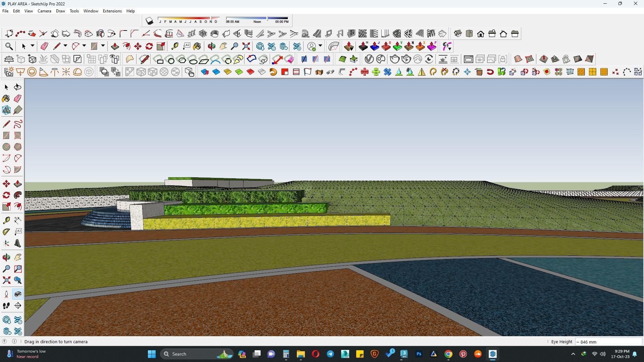Select the Paint Bucket tool in the left toolbar

6,99
